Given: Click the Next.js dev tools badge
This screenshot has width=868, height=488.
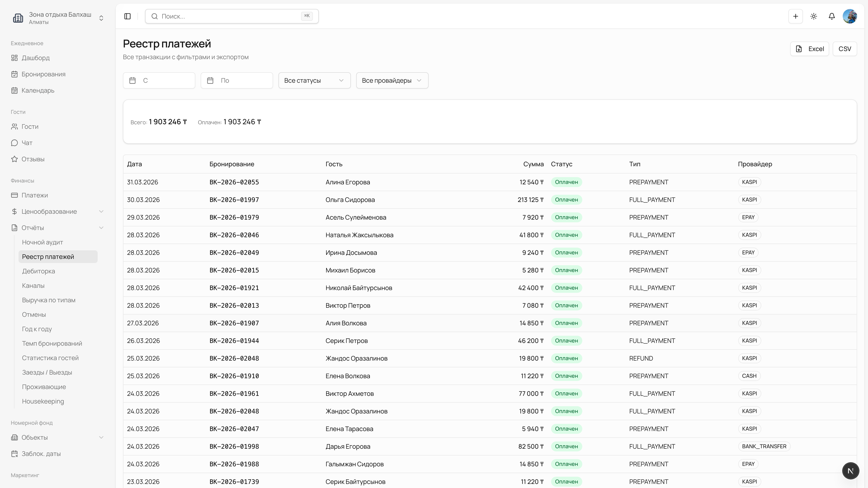Looking at the screenshot, I should click(850, 470).
